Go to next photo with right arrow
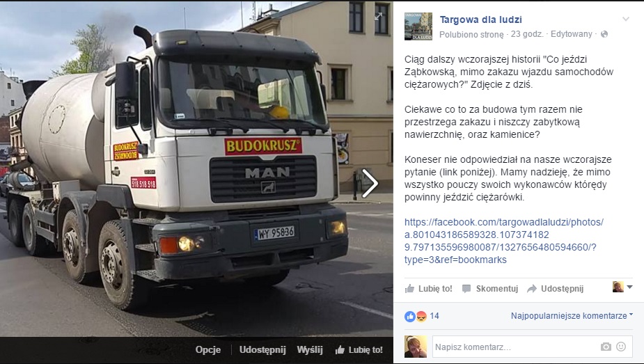Screen dimensions: 644x364 click(x=370, y=183)
